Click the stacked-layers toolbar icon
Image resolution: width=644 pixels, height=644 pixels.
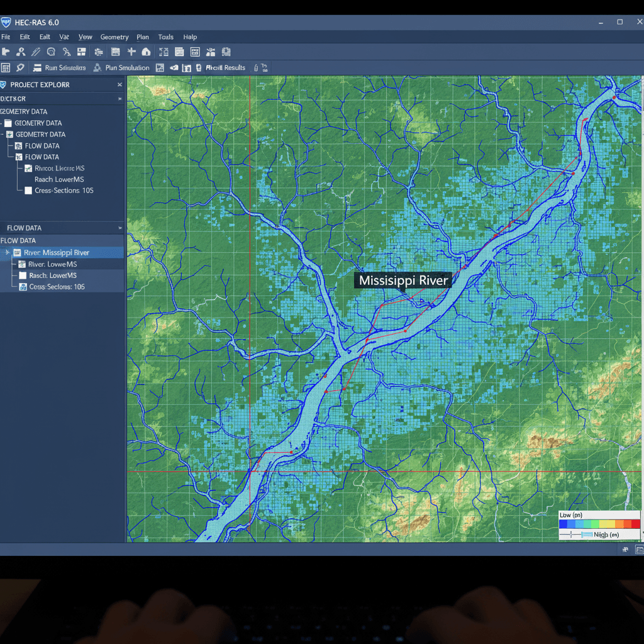point(99,52)
